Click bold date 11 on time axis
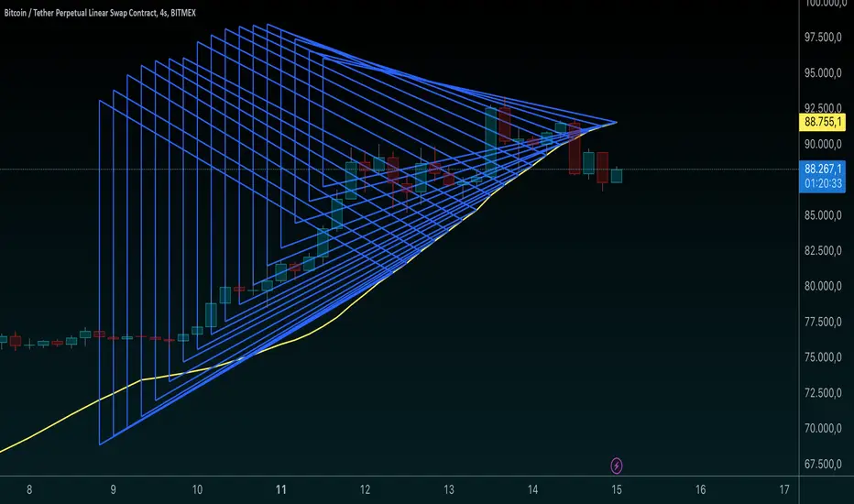 [281, 490]
